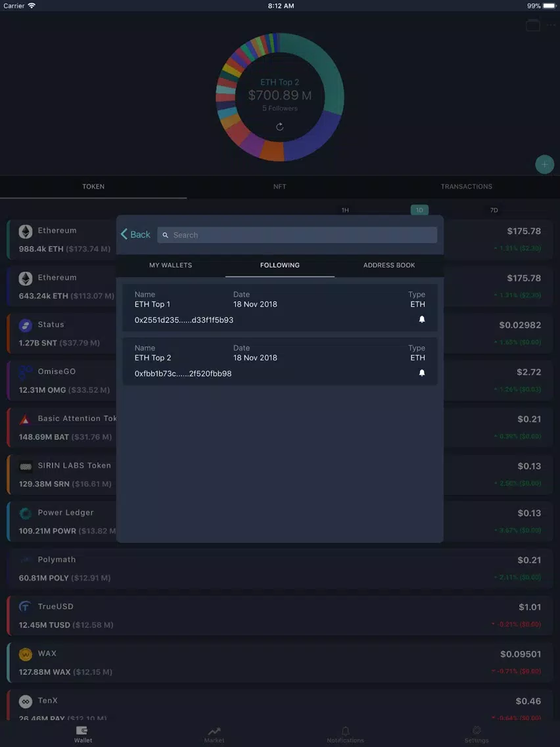Click the 5 Followers label
The width and height of the screenshot is (560, 747).
click(x=280, y=108)
